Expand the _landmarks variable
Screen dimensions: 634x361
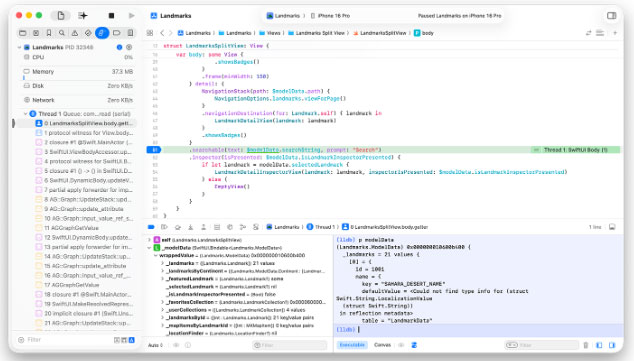(163, 263)
